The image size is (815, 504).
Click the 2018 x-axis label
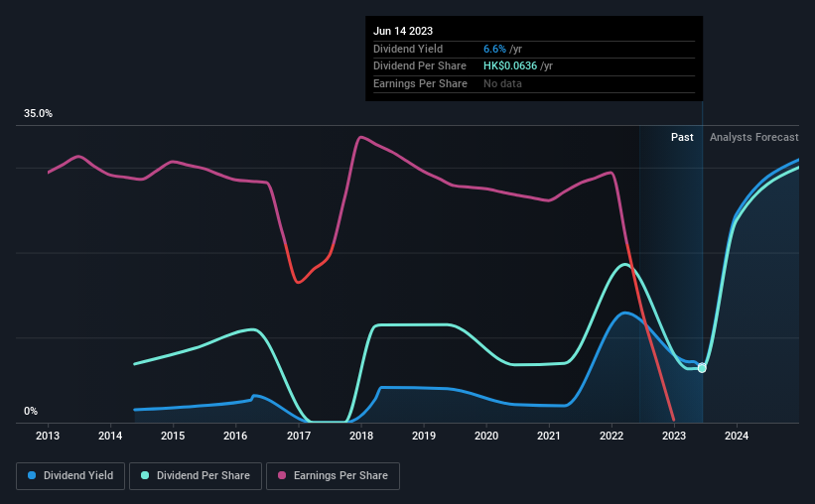click(x=361, y=436)
